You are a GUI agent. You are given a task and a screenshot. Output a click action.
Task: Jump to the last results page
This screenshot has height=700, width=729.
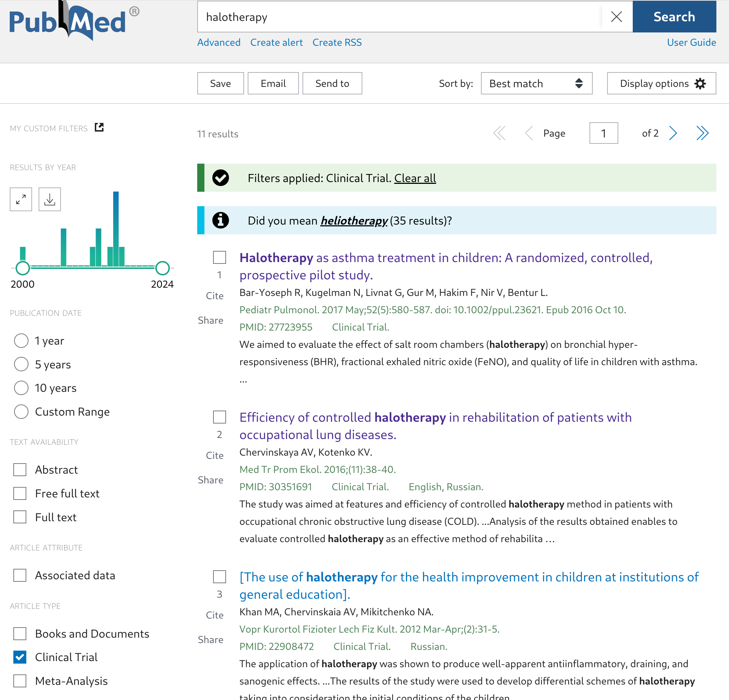click(x=703, y=133)
